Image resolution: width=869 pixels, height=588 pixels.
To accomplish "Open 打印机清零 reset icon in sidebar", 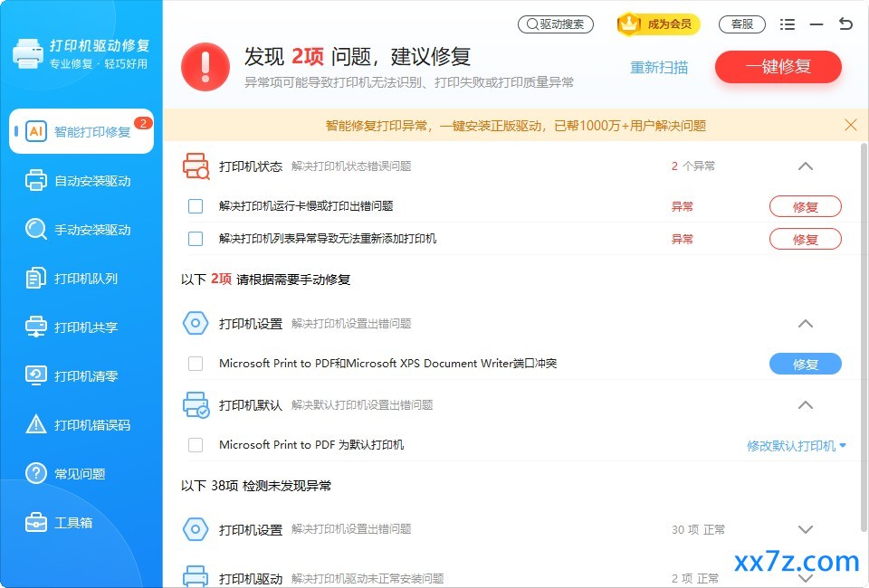I will (x=36, y=376).
